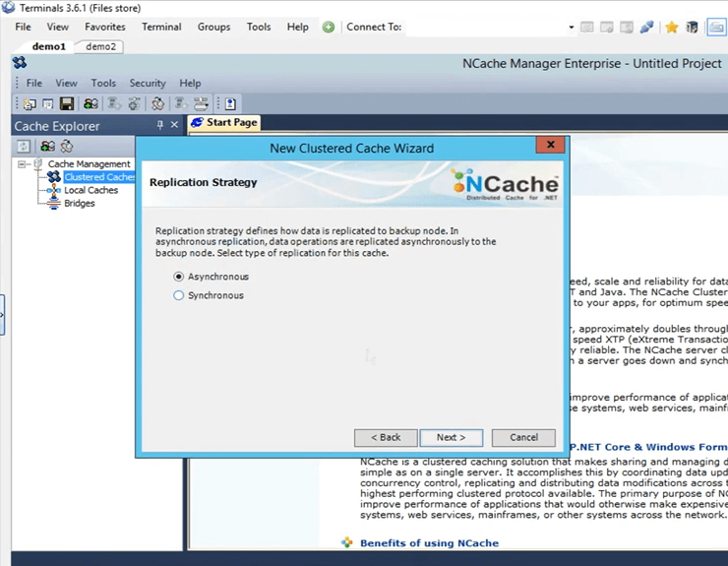Image resolution: width=728 pixels, height=566 pixels.
Task: Click the NCache Manager app logo icon
Action: click(20, 62)
